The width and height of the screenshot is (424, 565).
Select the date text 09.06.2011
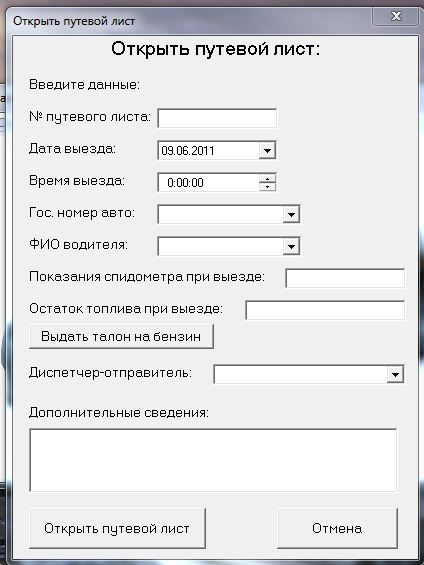(x=188, y=151)
